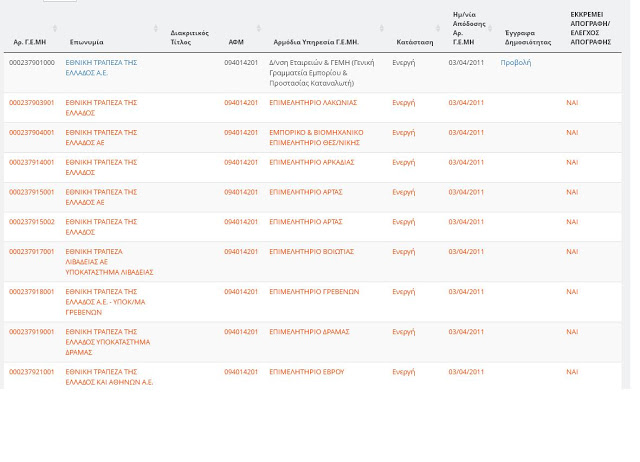Click name ΕΘΝΙΚΗ ΤΡΑΠΕΖΑ ΛΙΒΑΔΕΙΑΣ ΑΕ ΥΠΟΚΑΤΑΣΤΗΜΑ ΛΙΒΑΔΕΙΑΣ
The height and width of the screenshot is (462, 640).
[x=109, y=262]
